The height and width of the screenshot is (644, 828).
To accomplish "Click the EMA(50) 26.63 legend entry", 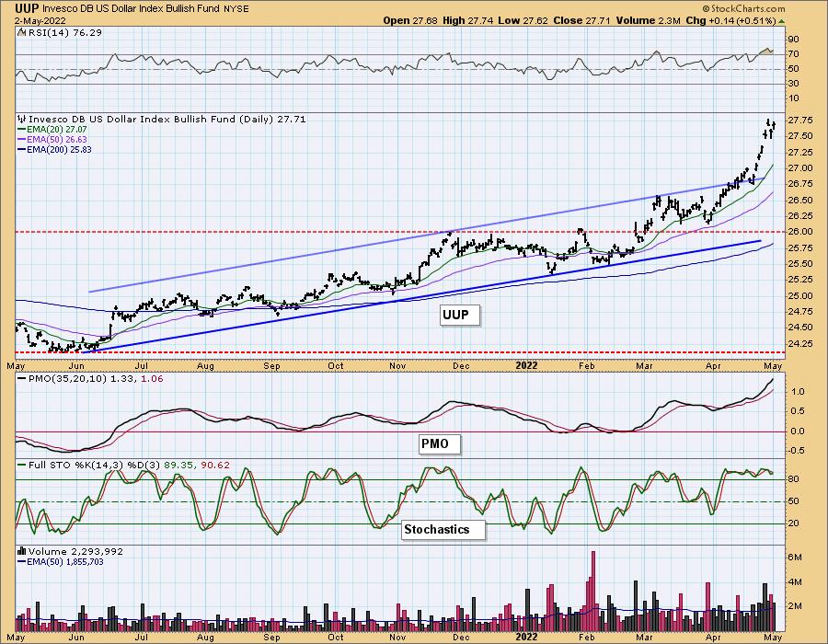I will pyautogui.click(x=52, y=139).
